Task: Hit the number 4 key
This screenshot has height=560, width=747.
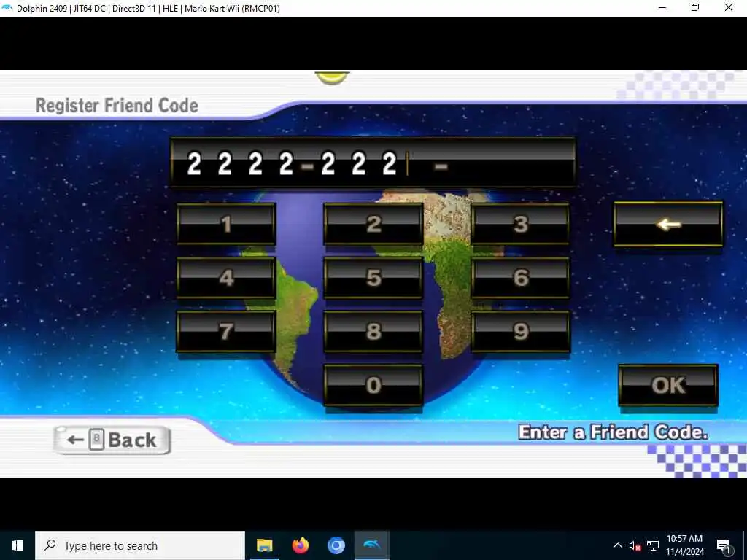Action: pyautogui.click(x=226, y=278)
